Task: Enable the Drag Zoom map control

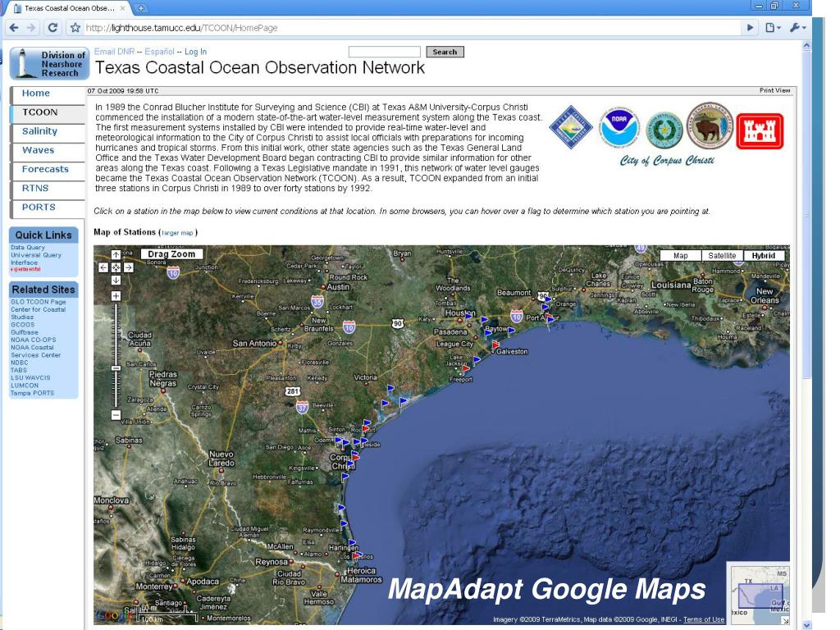Action: pos(171,254)
